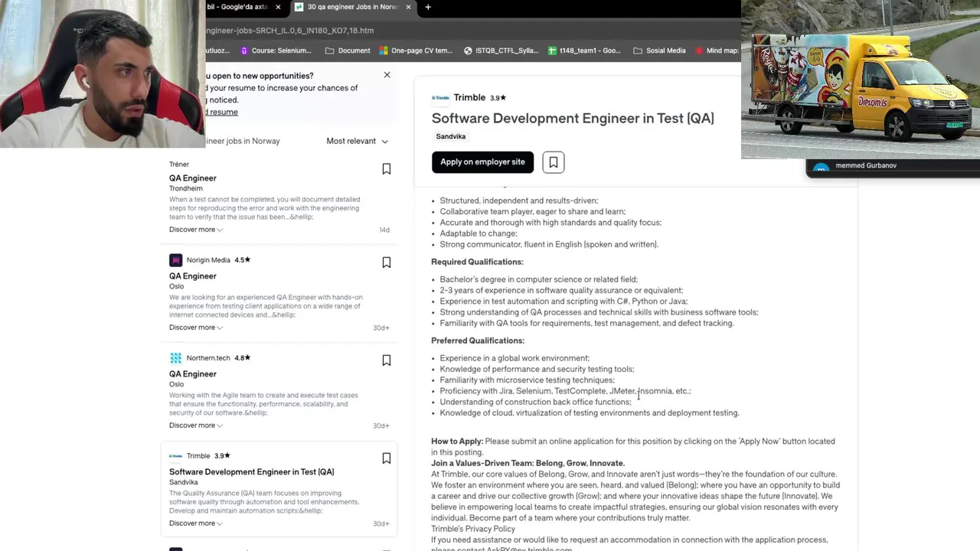Switch to the bil Google search tab
The image size is (980, 551).
point(237,7)
